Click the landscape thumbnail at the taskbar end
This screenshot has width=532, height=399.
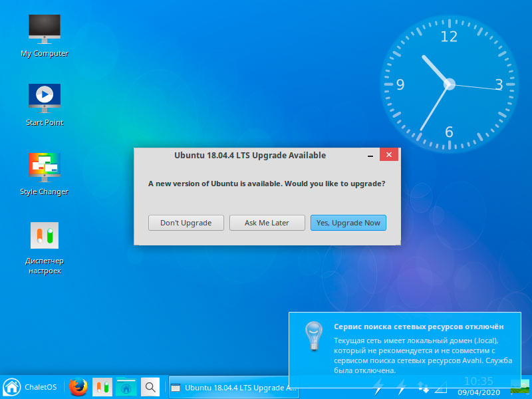point(520,387)
